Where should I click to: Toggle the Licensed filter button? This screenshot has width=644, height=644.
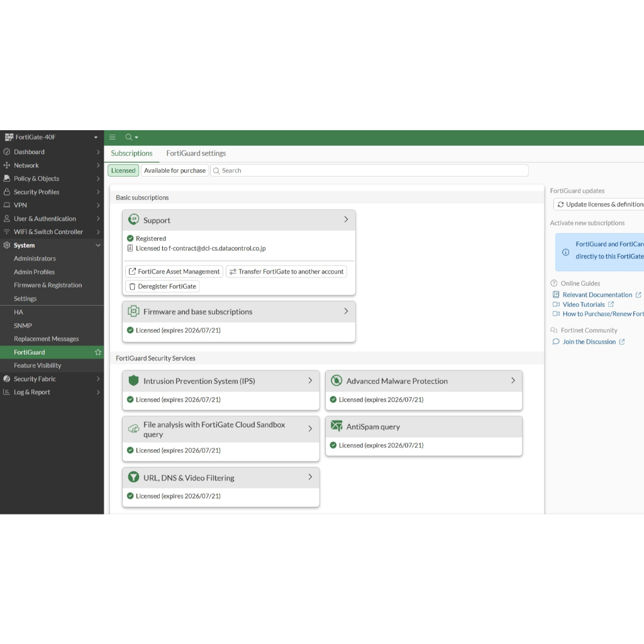pyautogui.click(x=123, y=170)
